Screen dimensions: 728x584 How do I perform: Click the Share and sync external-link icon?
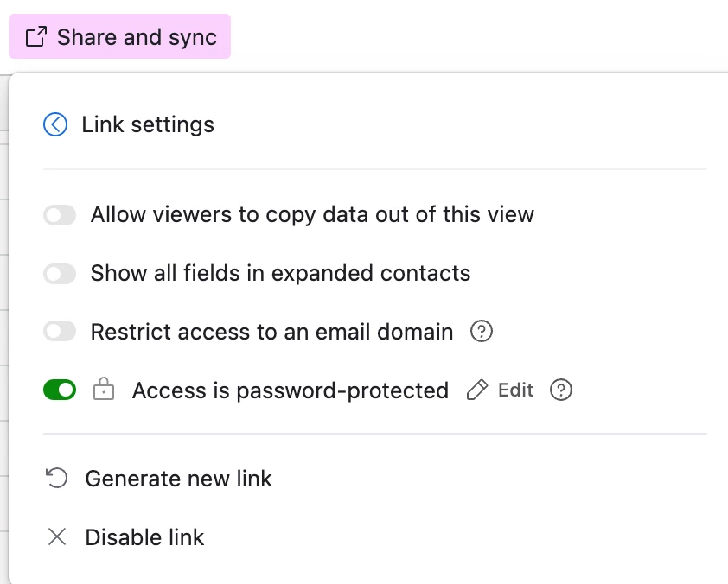[x=36, y=36]
